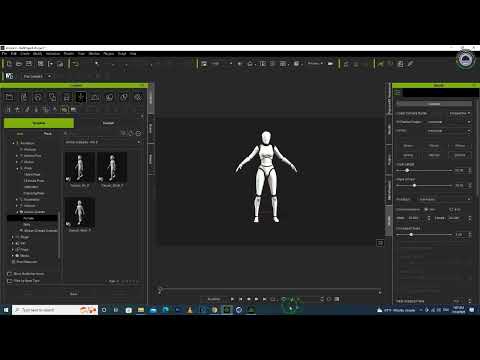Click the round profile badge at top right
The height and width of the screenshot is (360, 480).
pyautogui.click(x=465, y=60)
